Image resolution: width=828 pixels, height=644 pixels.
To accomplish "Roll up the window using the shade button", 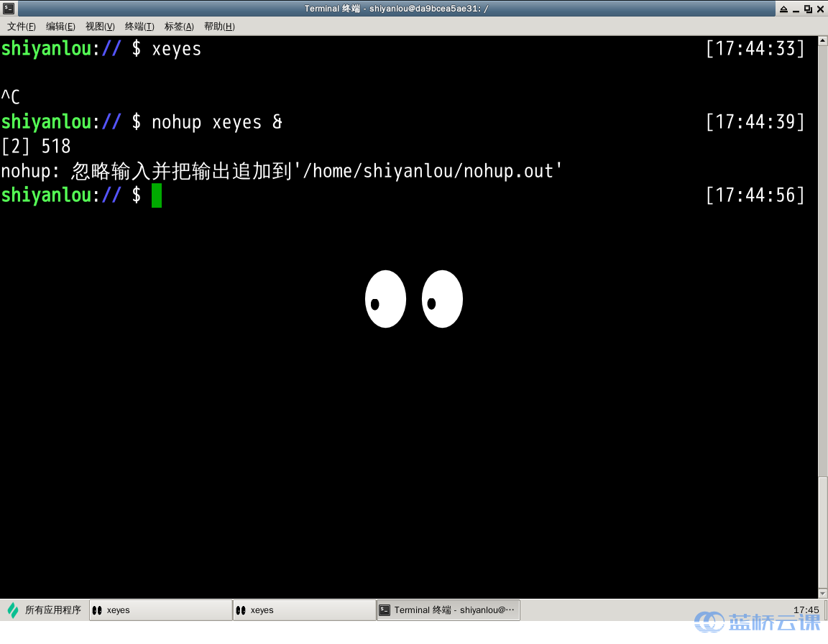I will 783,9.
